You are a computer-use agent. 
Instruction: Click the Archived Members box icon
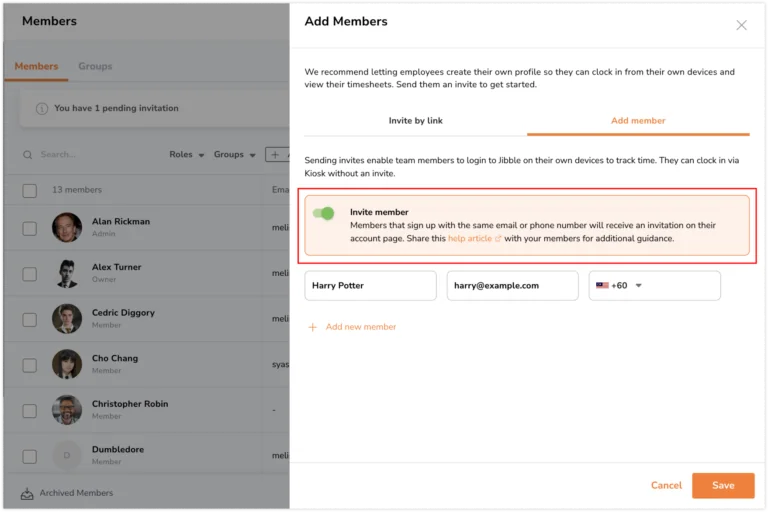tap(27, 493)
